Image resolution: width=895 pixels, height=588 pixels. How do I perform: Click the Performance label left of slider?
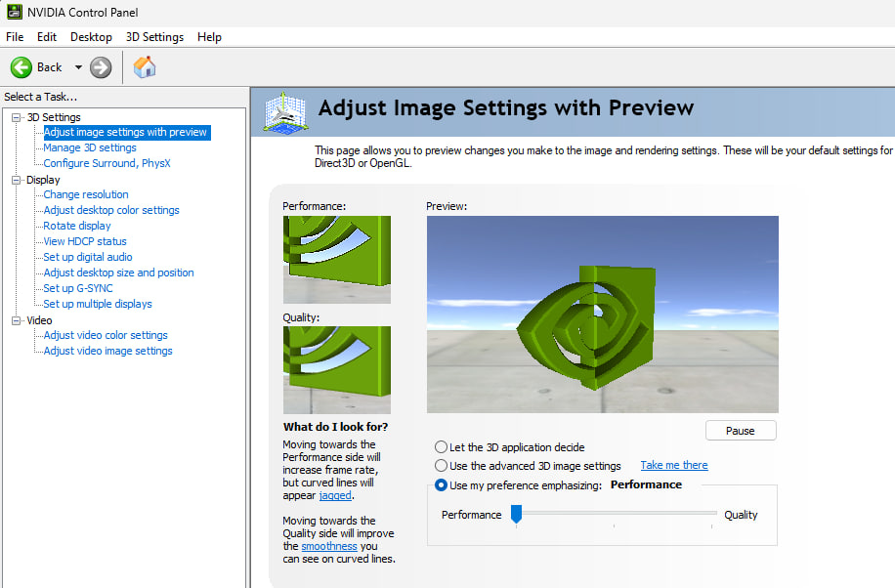coord(472,515)
